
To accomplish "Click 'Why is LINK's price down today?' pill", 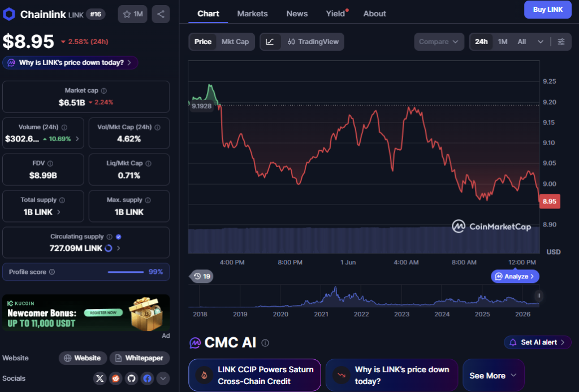I will (x=70, y=63).
